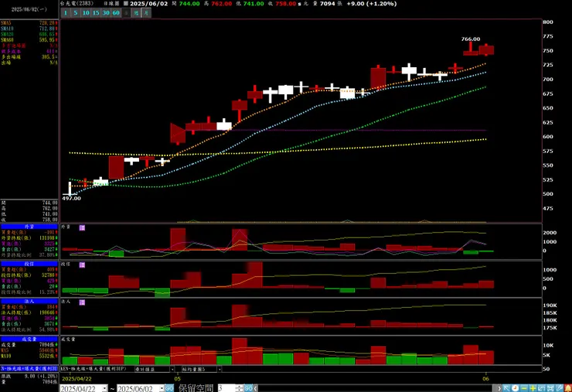Screen dimensions: 572x392
Task: Toggle purple indicator box in 外資 panel
Action: point(82,227)
